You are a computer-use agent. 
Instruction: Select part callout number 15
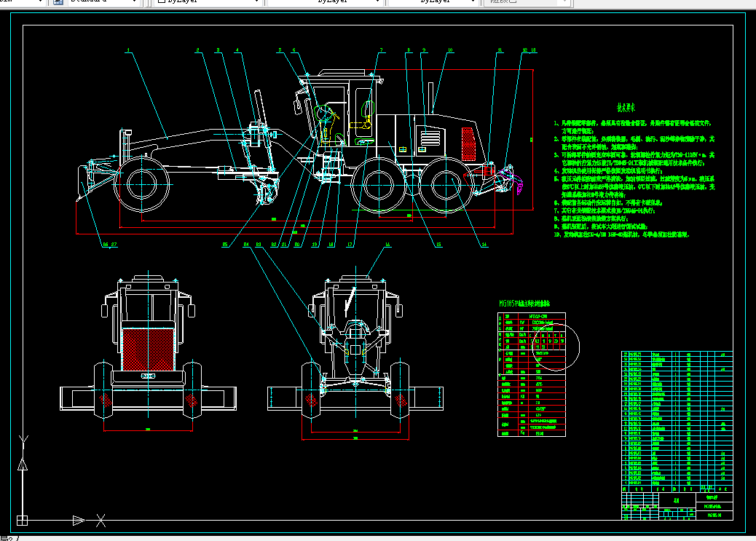pos(438,245)
